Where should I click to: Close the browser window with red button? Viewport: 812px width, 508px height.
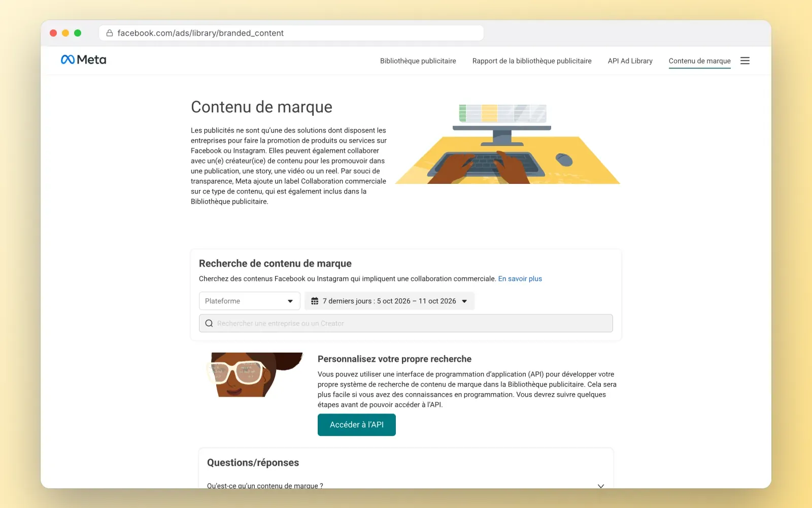(x=53, y=33)
